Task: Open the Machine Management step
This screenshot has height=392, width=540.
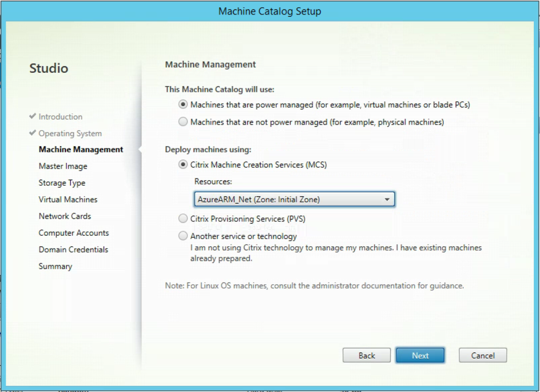Action: [81, 149]
